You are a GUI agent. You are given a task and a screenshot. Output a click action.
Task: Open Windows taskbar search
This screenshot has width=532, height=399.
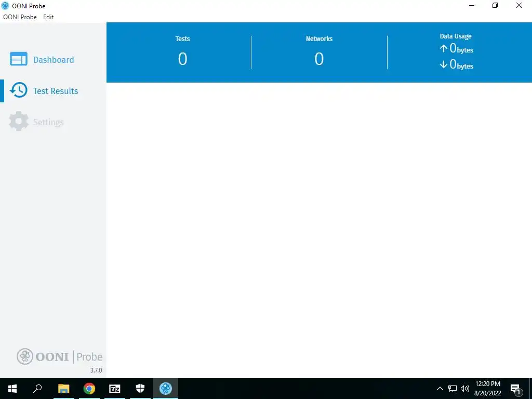[x=37, y=389]
